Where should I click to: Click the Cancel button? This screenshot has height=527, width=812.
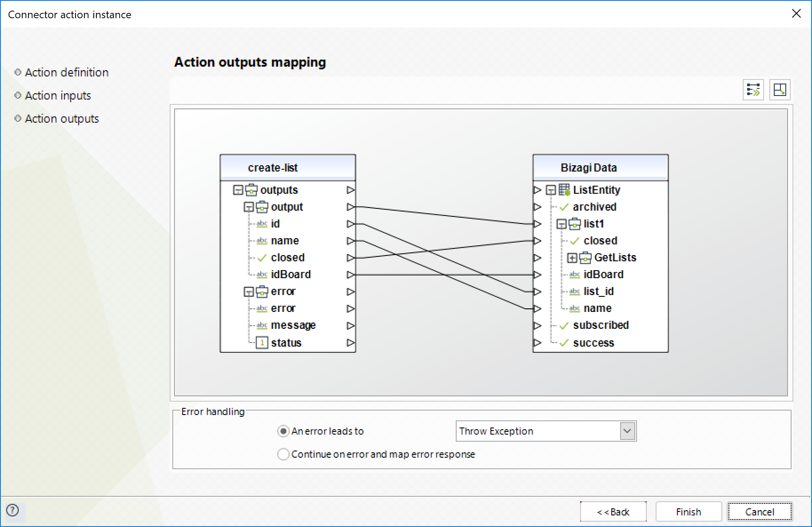click(760, 512)
